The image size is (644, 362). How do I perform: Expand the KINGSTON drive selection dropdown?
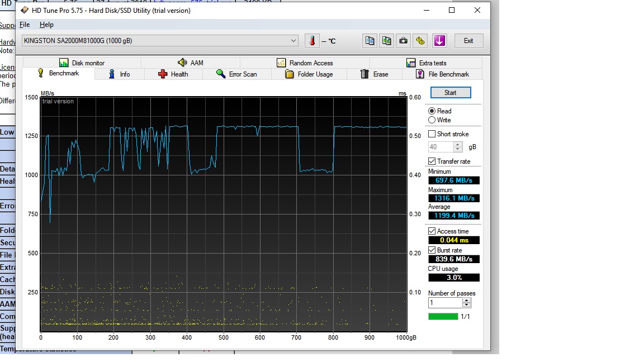(x=293, y=41)
